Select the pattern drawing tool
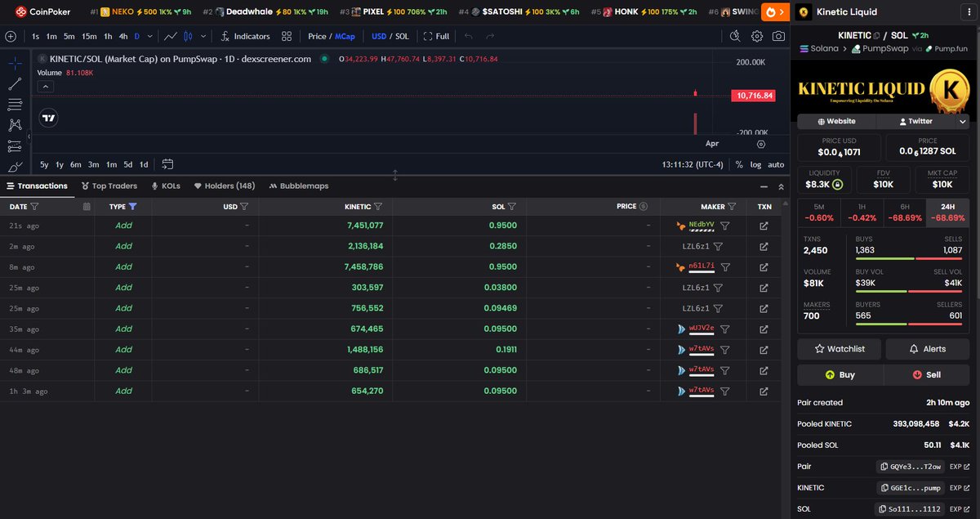 click(x=15, y=125)
